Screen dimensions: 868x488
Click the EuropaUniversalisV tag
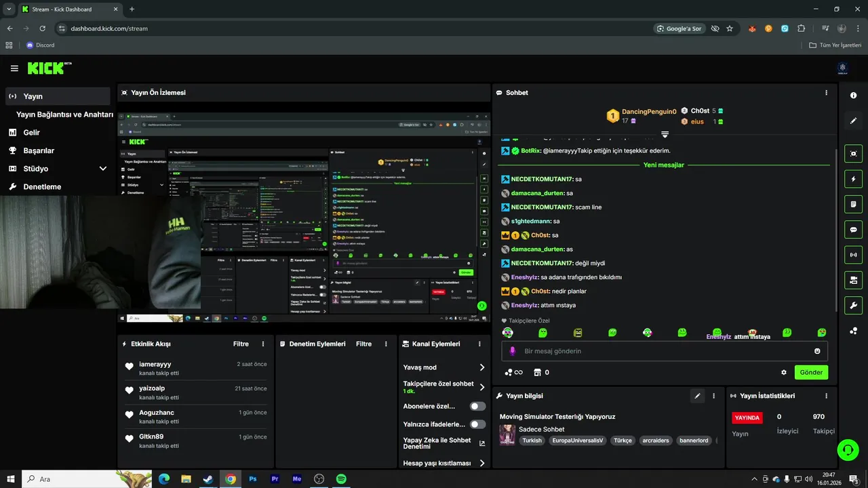(x=577, y=441)
